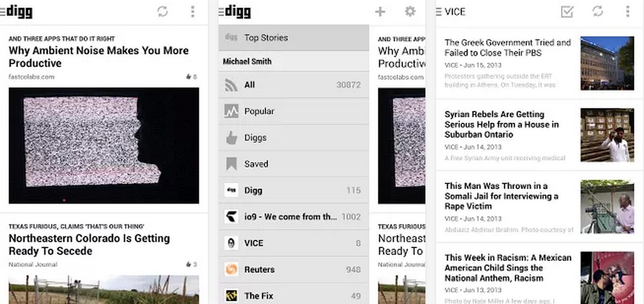Select the Popular feed icon
Viewport: 644px width, 304px height.
(x=231, y=111)
